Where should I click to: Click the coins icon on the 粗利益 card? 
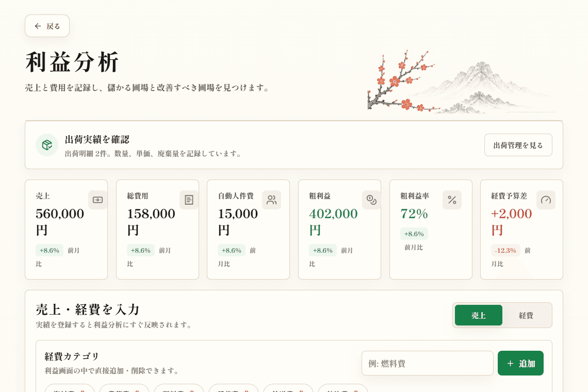(371, 200)
